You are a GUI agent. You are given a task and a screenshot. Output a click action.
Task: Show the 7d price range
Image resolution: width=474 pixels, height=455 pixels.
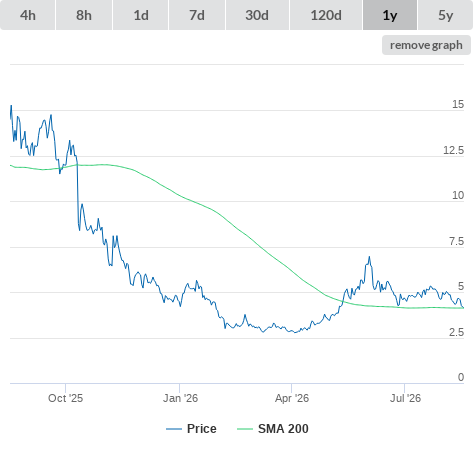pos(197,15)
